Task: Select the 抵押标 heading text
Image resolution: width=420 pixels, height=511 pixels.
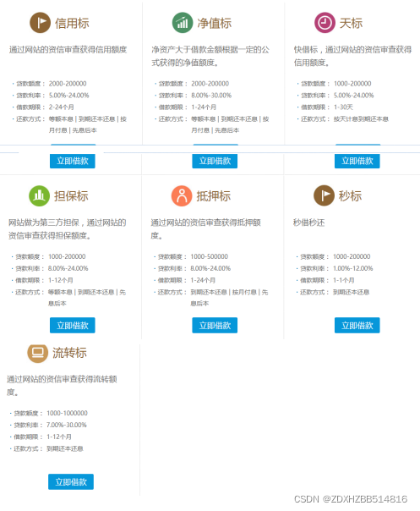Action: pos(214,196)
